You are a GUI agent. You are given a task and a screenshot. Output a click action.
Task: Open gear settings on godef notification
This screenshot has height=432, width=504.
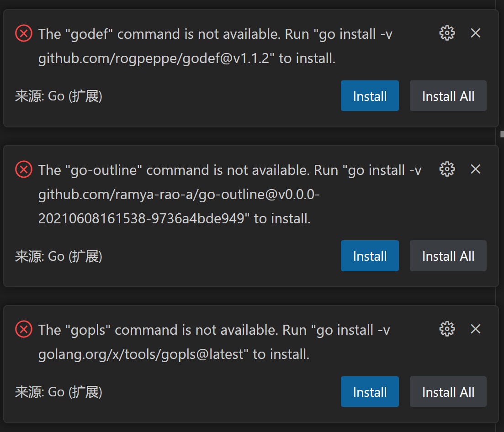[447, 33]
